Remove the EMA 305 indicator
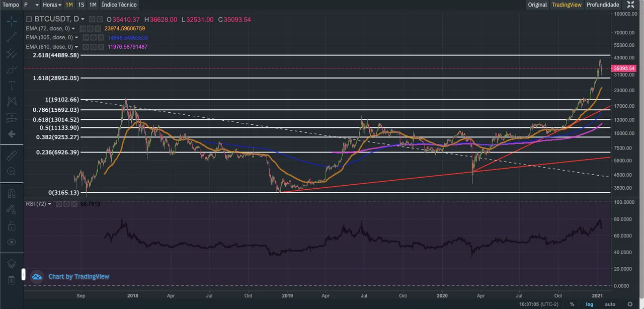Image resolution: width=644 pixels, height=309 pixels. click(101, 38)
